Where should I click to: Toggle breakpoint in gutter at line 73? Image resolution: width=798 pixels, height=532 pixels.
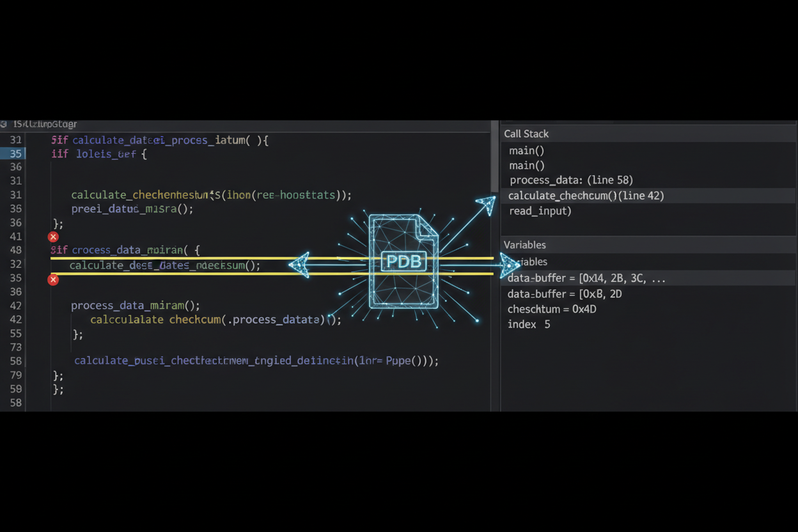15,347
